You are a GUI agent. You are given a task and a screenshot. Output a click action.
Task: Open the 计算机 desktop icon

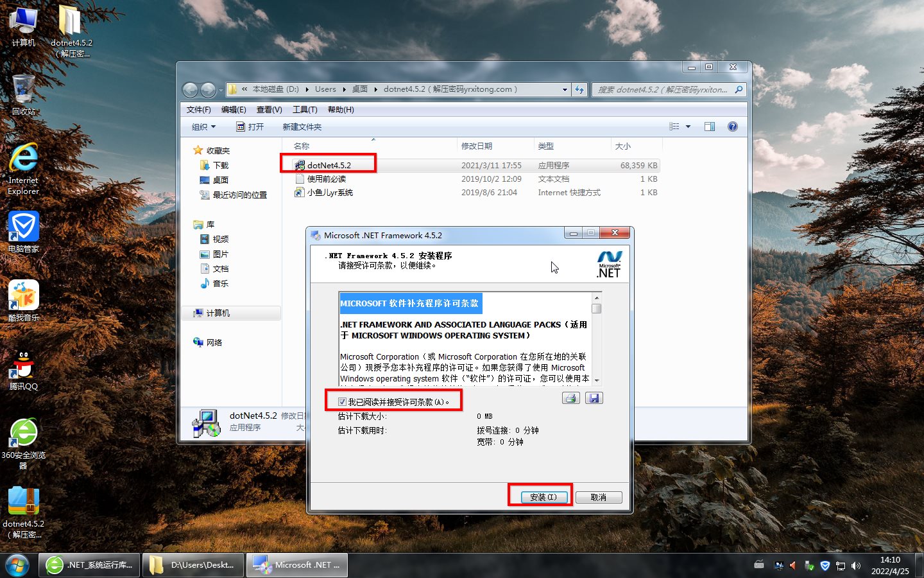[x=24, y=26]
